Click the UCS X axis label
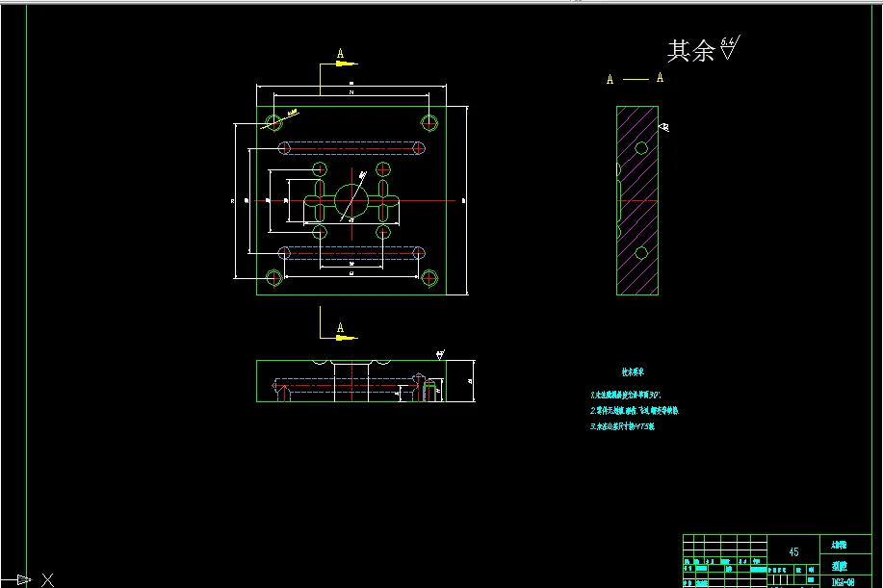 point(48,579)
